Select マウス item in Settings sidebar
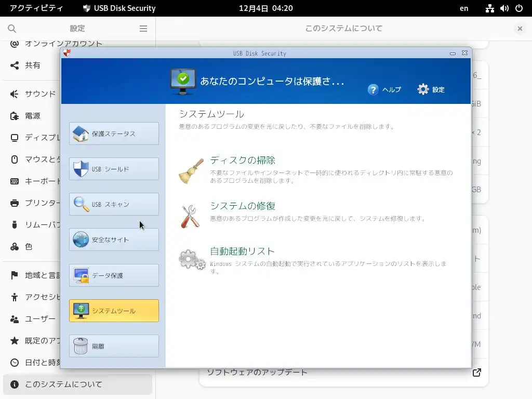 pos(32,159)
